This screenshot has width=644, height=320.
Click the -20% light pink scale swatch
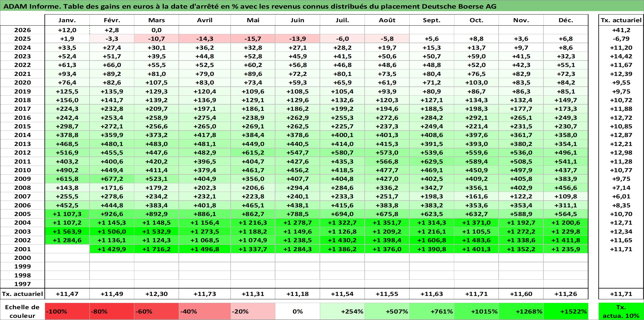point(253,311)
